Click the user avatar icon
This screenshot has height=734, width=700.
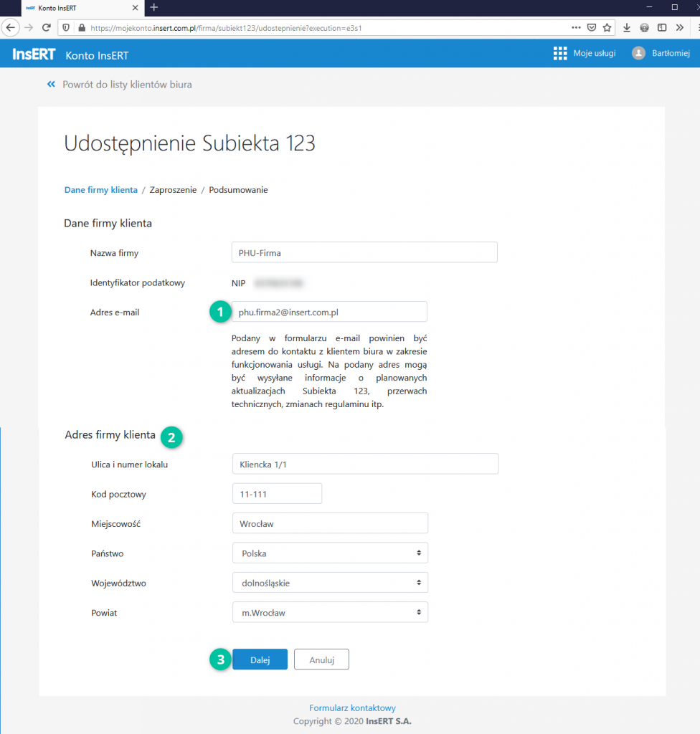(x=638, y=53)
